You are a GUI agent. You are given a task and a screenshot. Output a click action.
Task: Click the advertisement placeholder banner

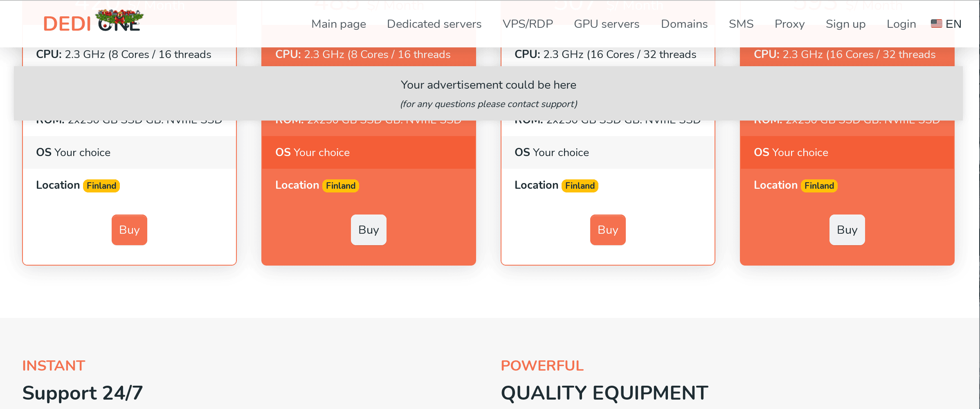[489, 93]
